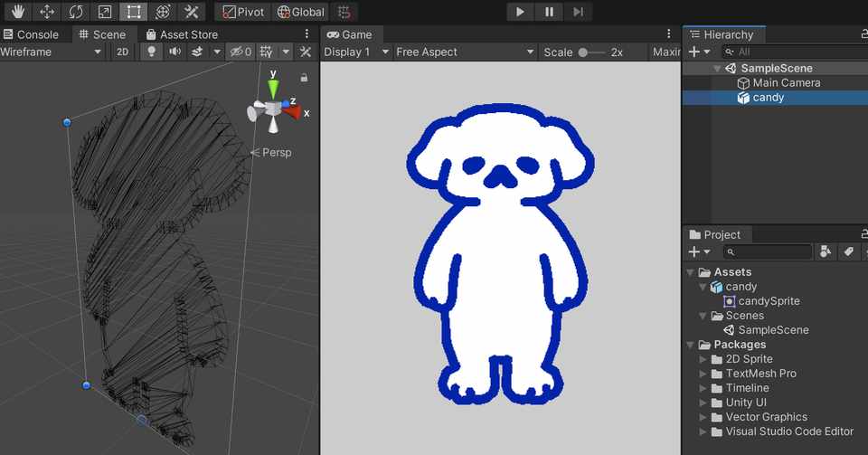Pause the game playback

(x=549, y=12)
